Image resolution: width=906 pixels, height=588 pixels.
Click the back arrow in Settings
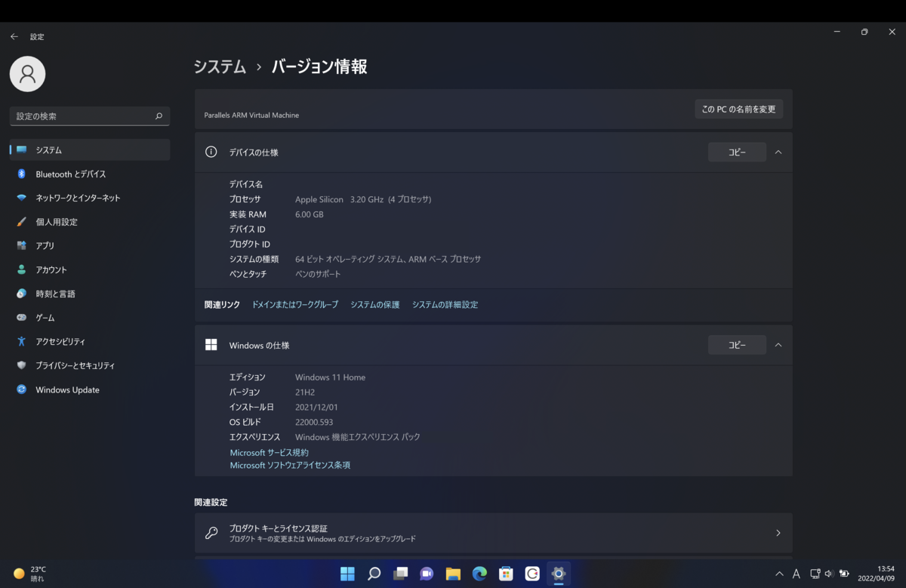click(x=14, y=36)
